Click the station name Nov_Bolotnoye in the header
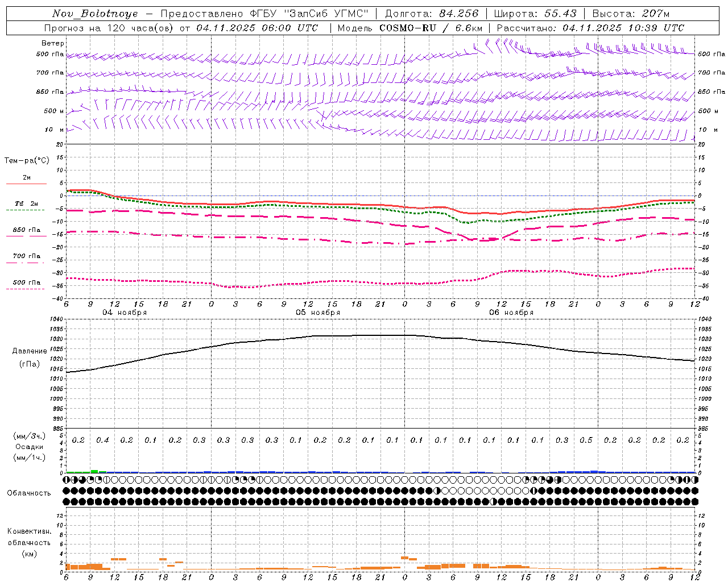Viewport: 728px width, 582px height. click(95, 14)
